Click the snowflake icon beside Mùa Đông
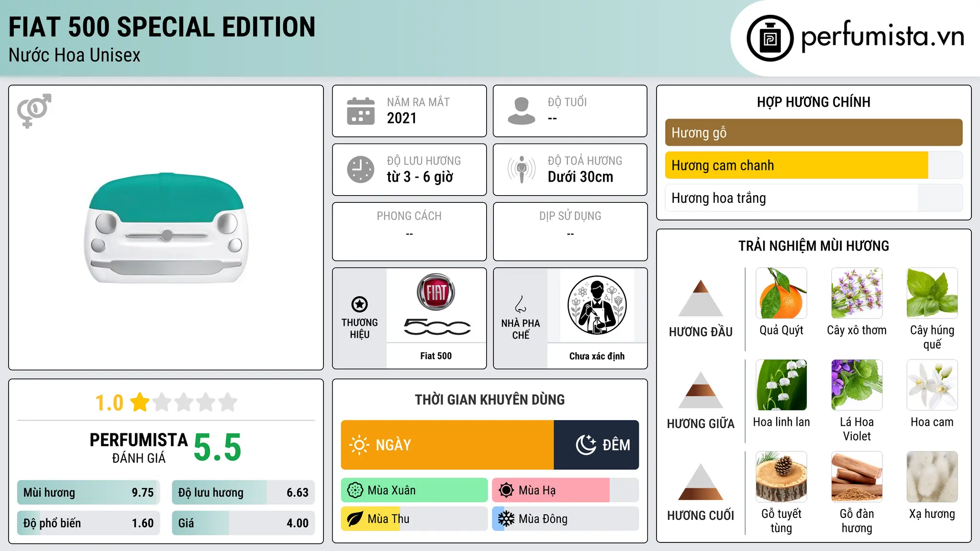 (x=506, y=519)
